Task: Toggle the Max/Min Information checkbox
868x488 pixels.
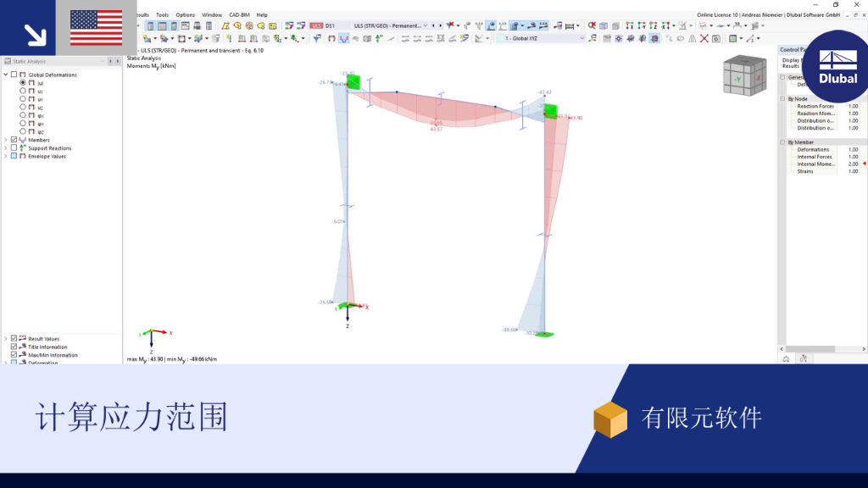Action: [x=14, y=355]
